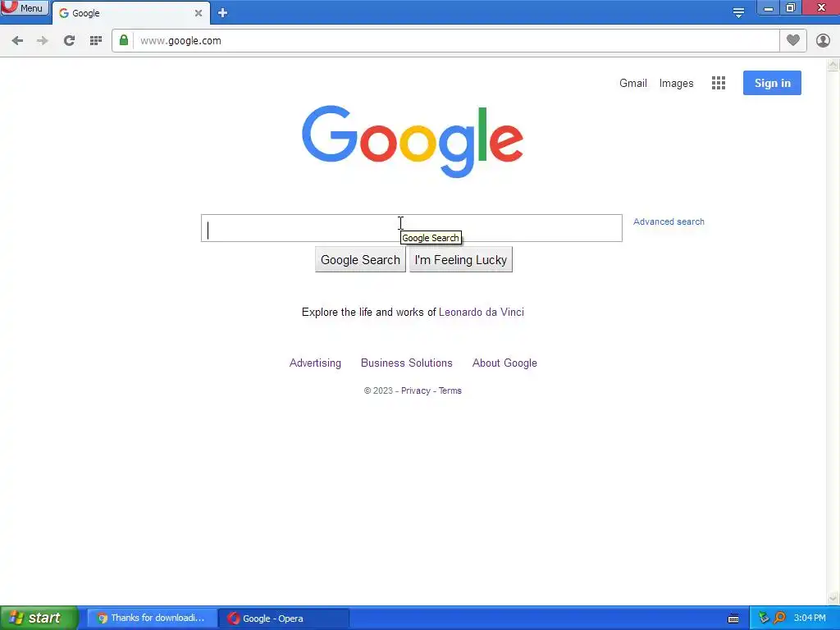
Task: Click the I'm Feeling Lucky button
Action: point(461,260)
